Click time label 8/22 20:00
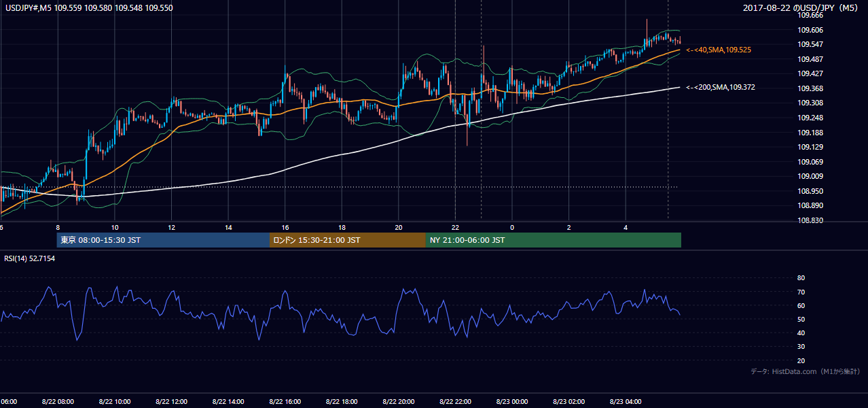This screenshot has width=868, height=408. click(x=399, y=402)
